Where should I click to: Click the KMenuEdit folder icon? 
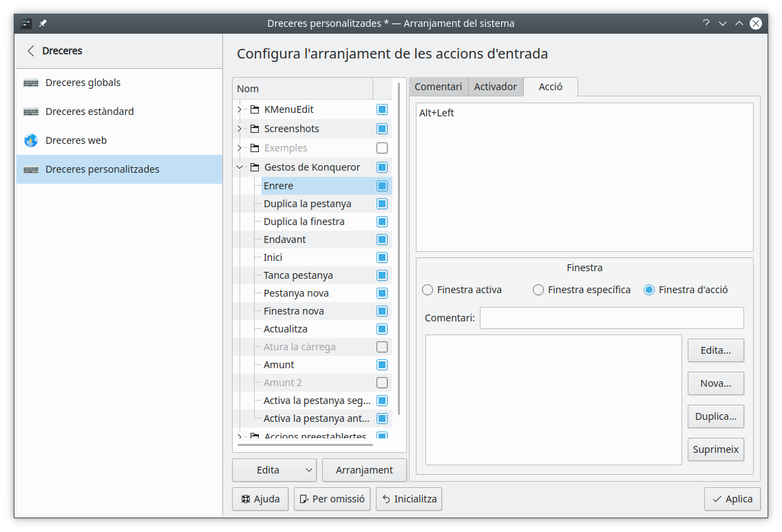255,109
